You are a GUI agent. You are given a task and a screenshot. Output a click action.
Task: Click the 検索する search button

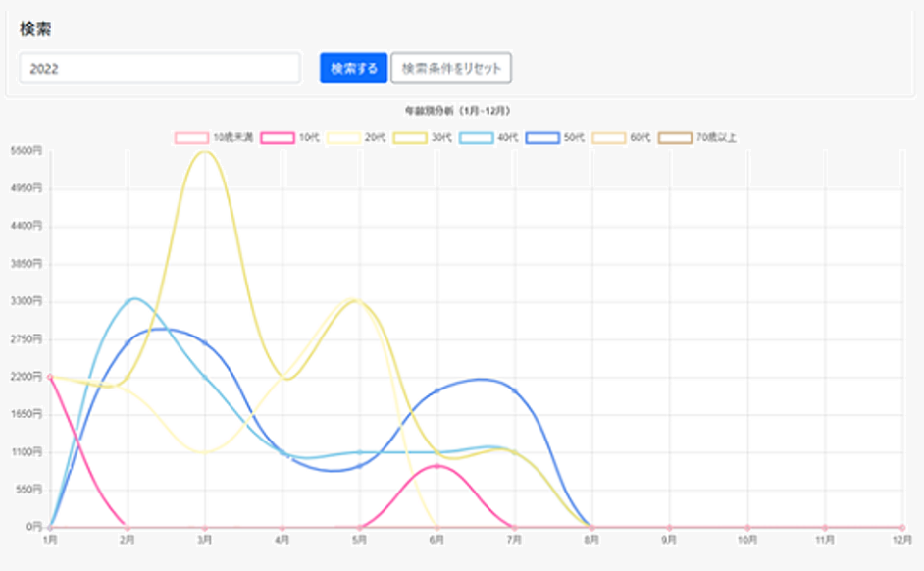pyautogui.click(x=353, y=69)
